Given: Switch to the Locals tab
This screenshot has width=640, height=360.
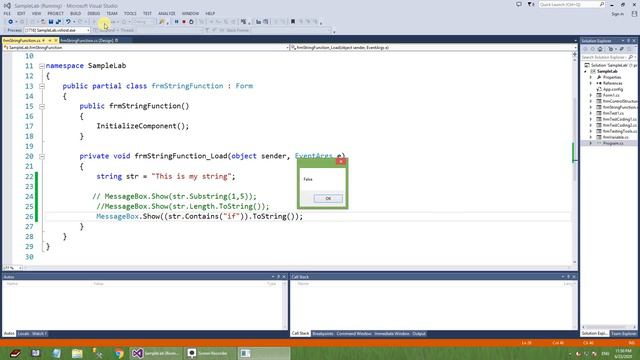Looking at the screenshot, I should coord(23,334).
